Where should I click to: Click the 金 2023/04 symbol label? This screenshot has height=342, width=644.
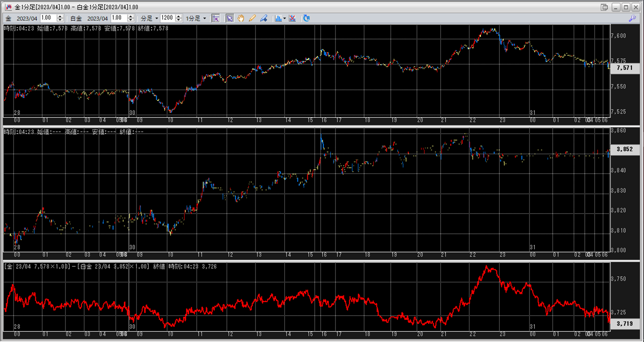click(21, 18)
